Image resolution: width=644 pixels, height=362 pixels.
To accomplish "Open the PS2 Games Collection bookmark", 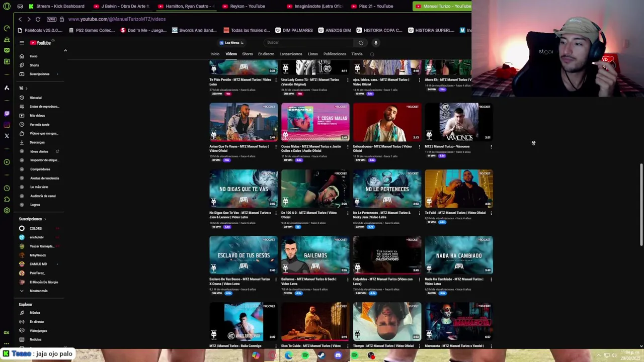I will pyautogui.click(x=92, y=30).
